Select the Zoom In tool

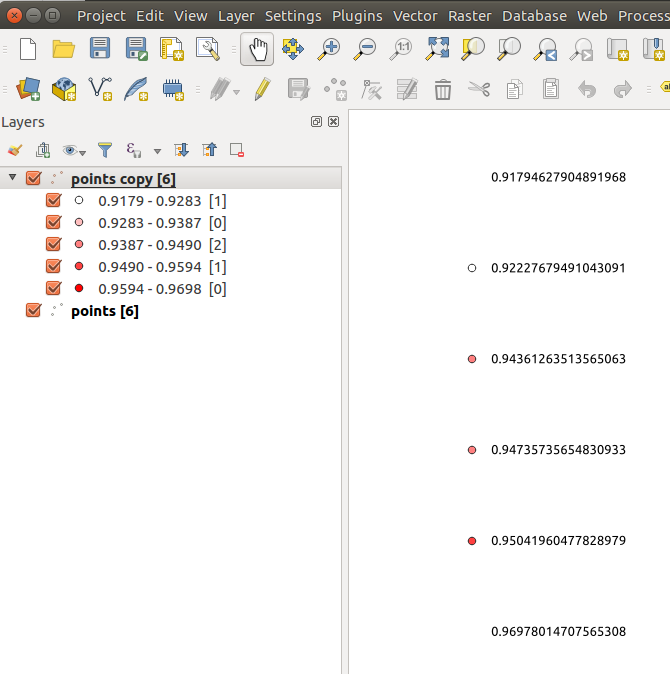(x=329, y=49)
